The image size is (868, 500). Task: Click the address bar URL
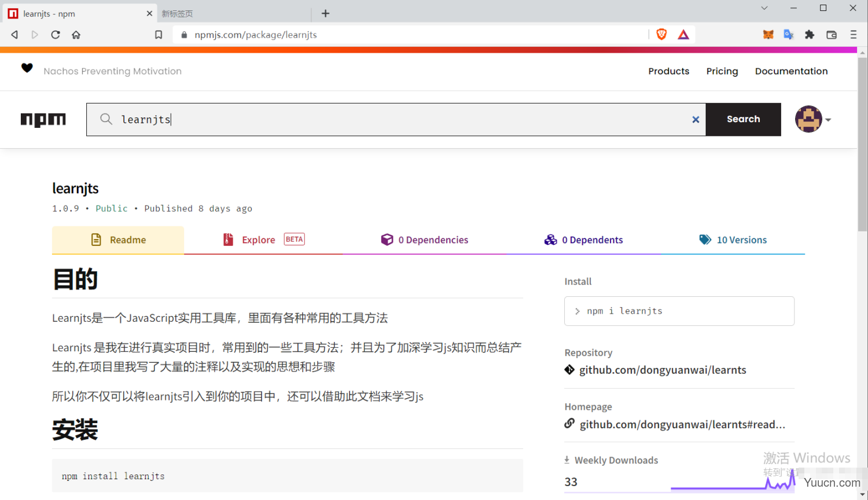coord(256,35)
